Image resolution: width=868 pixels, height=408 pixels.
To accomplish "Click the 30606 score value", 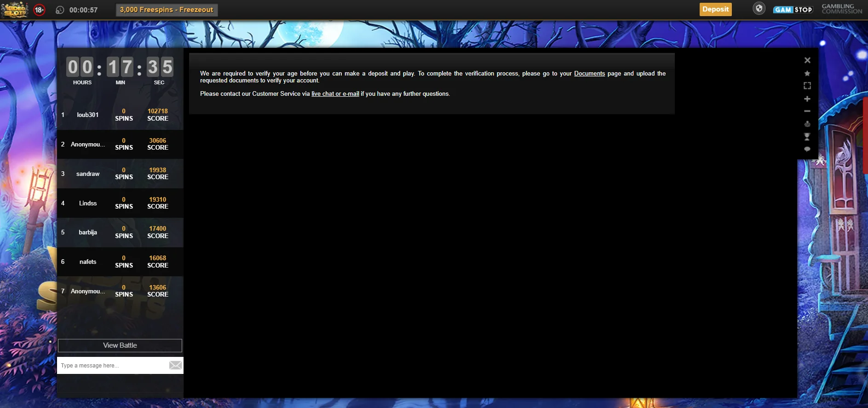I will tap(158, 141).
